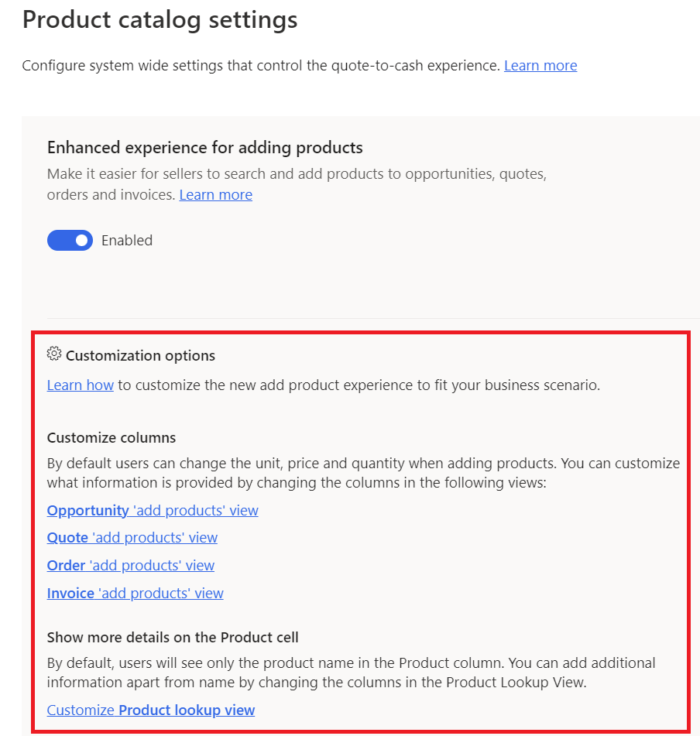Disable enhanced experience for adding products
This screenshot has height=736, width=700.
point(70,240)
